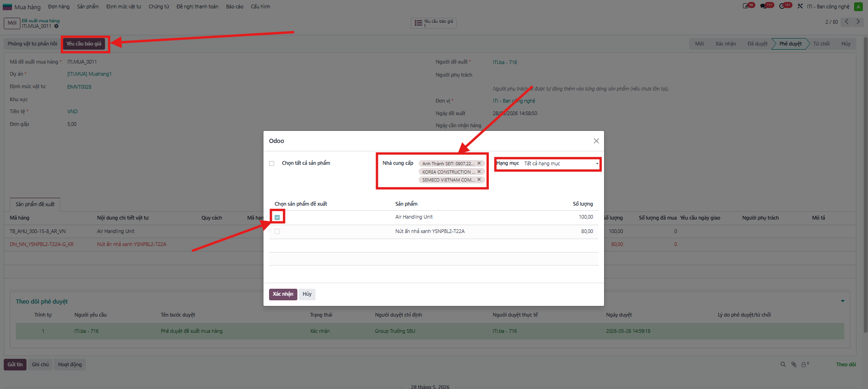Remove the SEMECO VIETNAM supplier tag
This screenshot has height=389, width=868.
(x=479, y=180)
